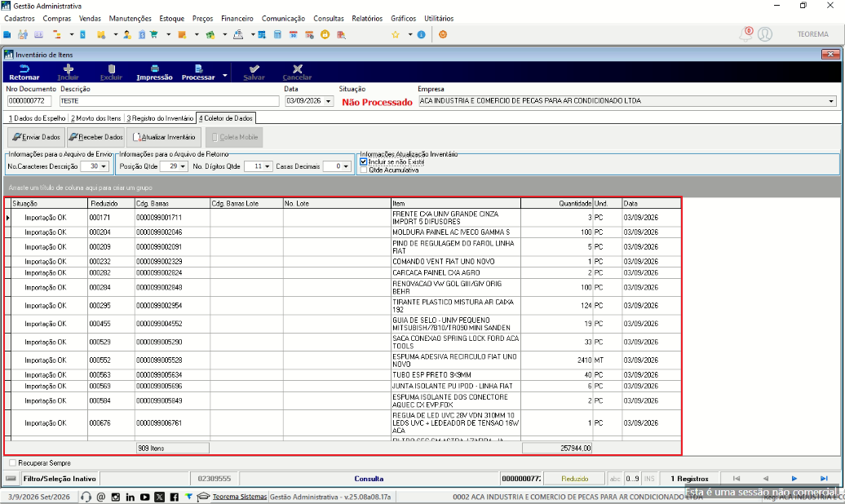Check the Recuperar Sempre checkbox
Viewport: 845px width, 504px height.
[13, 463]
